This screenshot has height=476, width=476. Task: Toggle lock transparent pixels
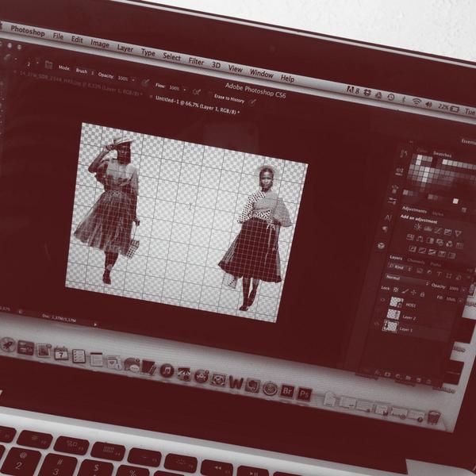396,290
